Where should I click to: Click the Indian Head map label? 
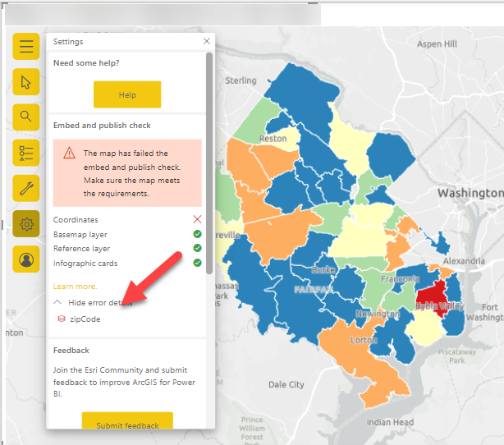pyautogui.click(x=390, y=422)
